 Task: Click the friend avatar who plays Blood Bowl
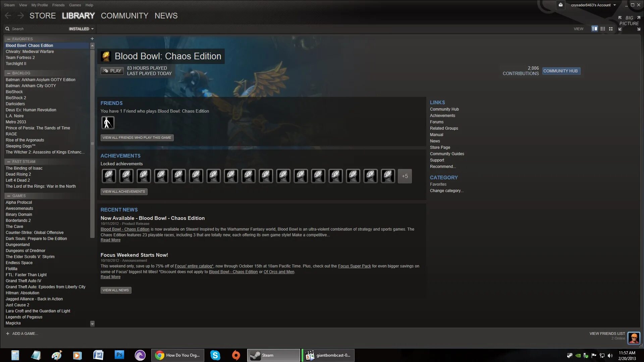coord(108,123)
